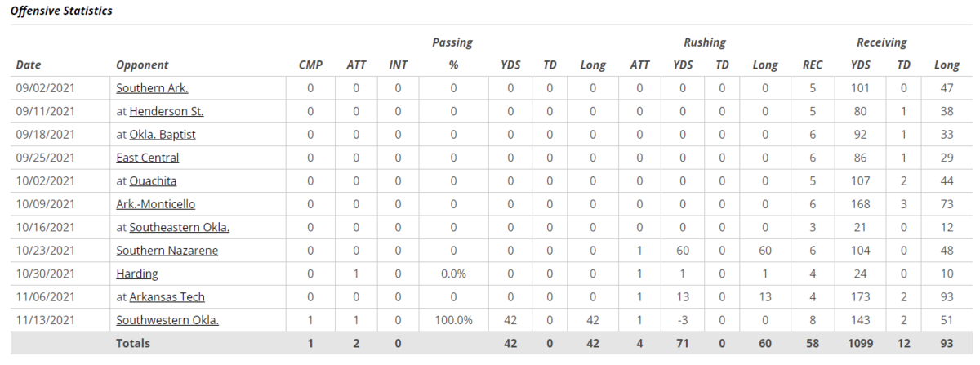
Task: Click the Ark.-Monticello link
Action: click(156, 204)
